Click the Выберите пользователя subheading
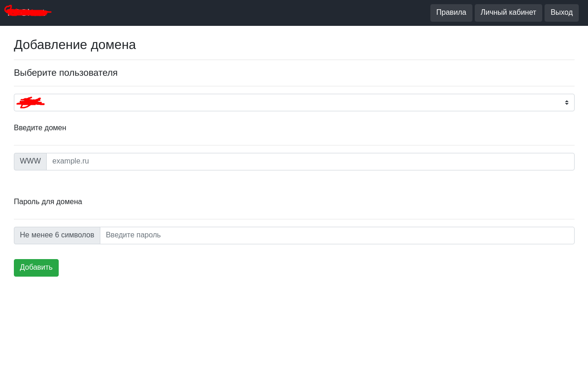Image resolution: width=588 pixels, height=369 pixels. 66,73
